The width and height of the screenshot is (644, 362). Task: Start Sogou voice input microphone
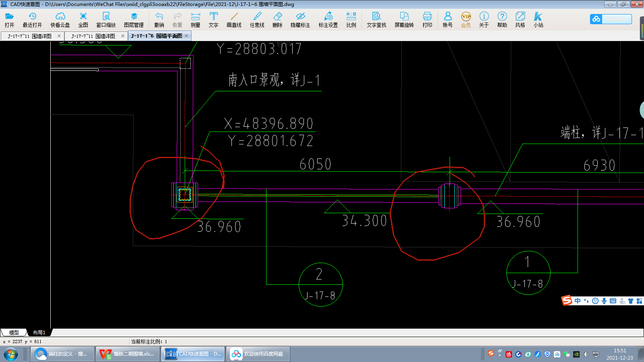604,301
